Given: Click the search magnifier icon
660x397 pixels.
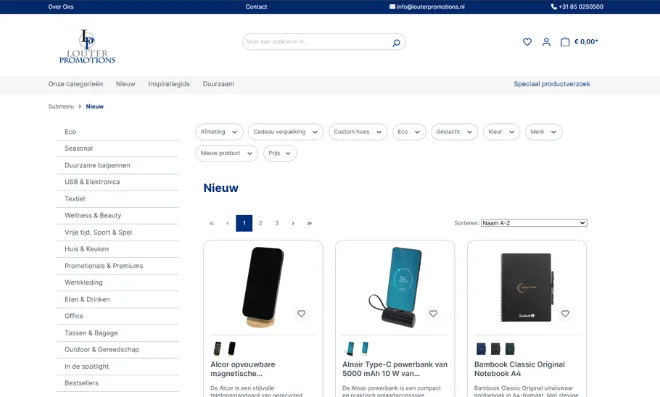Looking at the screenshot, I should tap(396, 42).
